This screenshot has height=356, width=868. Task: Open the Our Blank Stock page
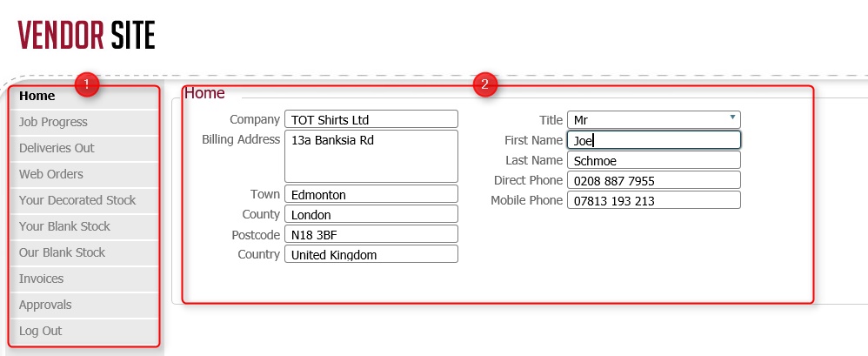pyautogui.click(x=62, y=252)
